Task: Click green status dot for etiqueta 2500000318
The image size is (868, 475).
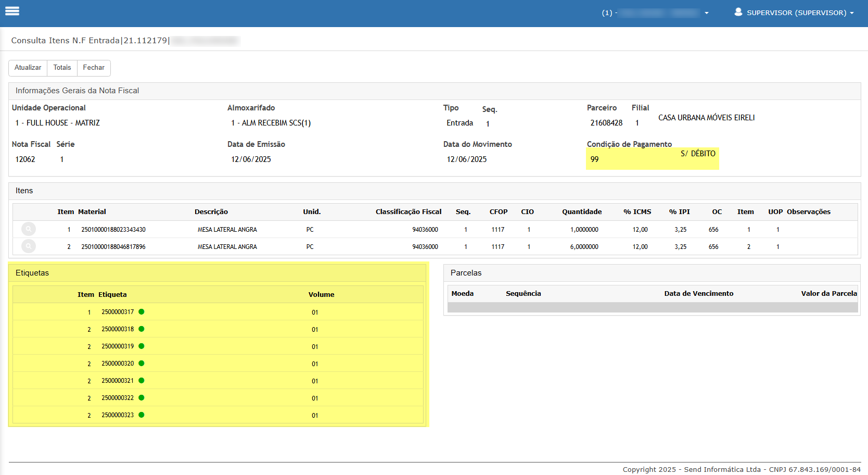Action: [x=142, y=329]
